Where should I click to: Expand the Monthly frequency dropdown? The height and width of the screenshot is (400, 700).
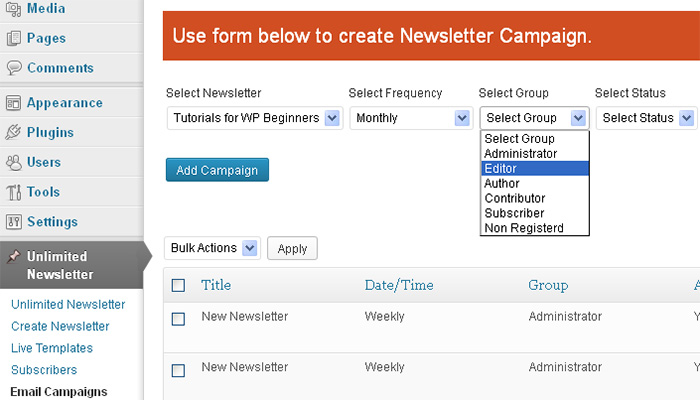[411, 118]
